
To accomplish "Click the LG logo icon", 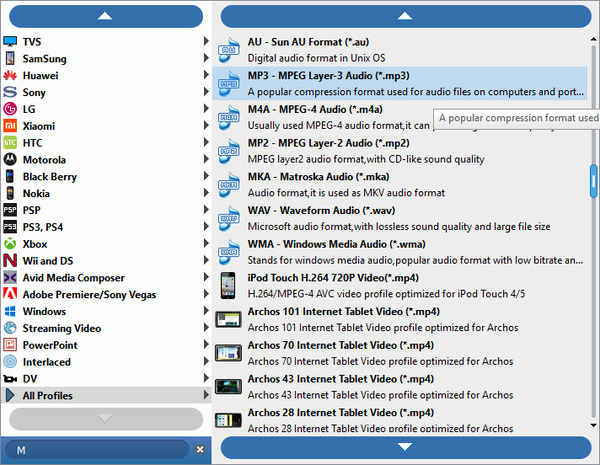I will (10, 109).
